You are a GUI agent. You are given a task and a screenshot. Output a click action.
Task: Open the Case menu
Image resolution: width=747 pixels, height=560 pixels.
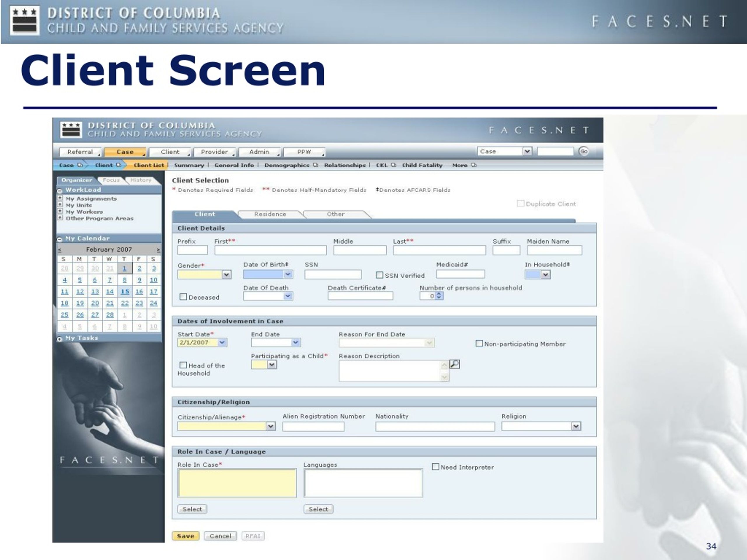(x=125, y=152)
